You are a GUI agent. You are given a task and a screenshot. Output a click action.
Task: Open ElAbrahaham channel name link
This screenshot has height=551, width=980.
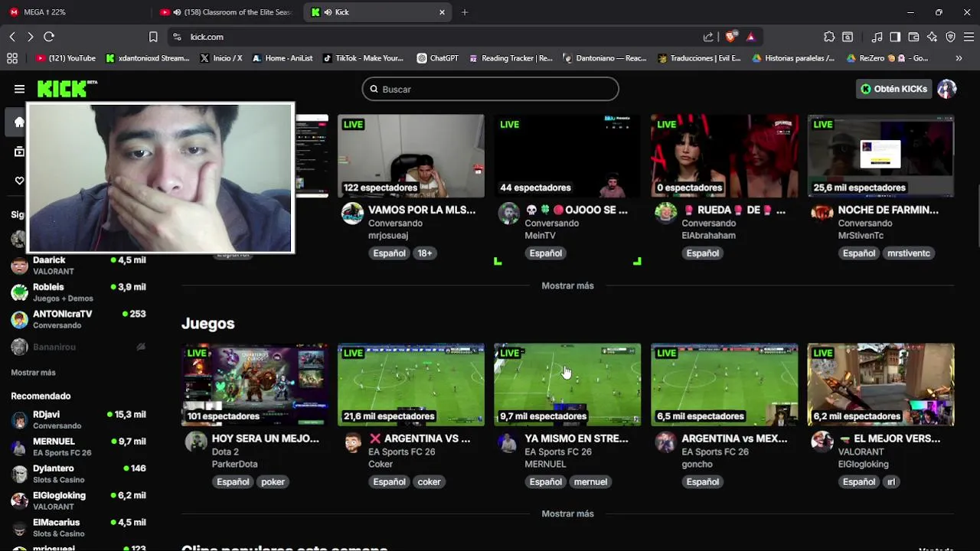point(708,236)
